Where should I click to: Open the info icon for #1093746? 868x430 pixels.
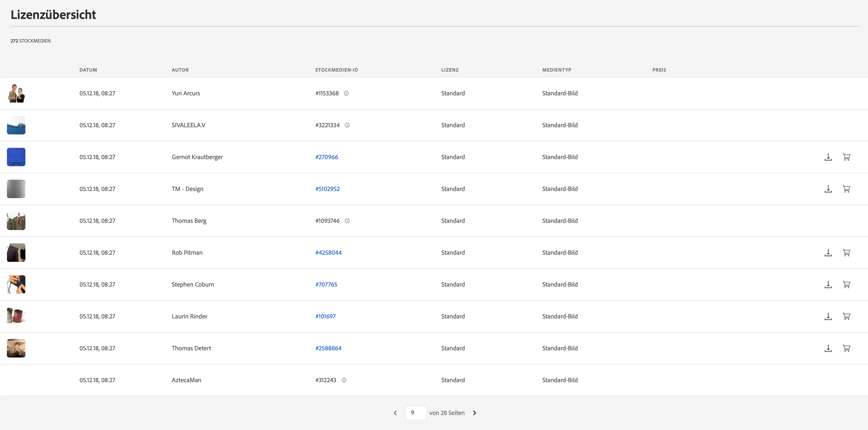347,221
